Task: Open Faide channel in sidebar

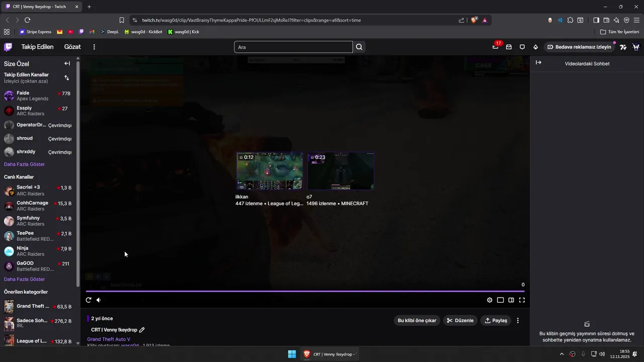Action: tap(38, 96)
